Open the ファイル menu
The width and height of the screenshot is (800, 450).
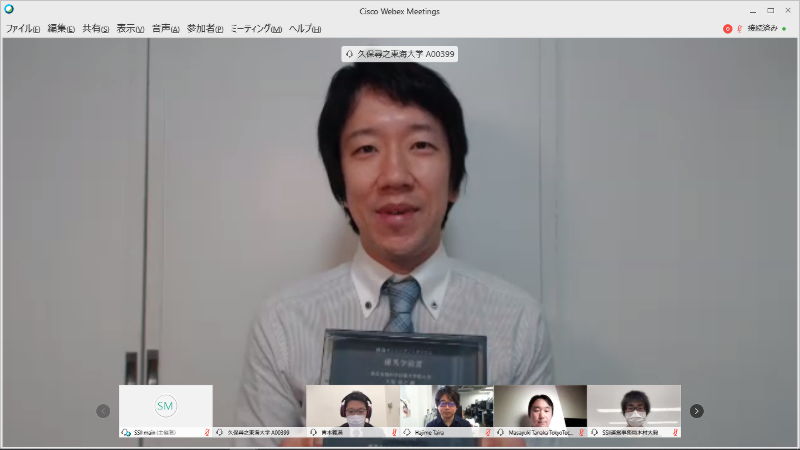click(x=22, y=29)
